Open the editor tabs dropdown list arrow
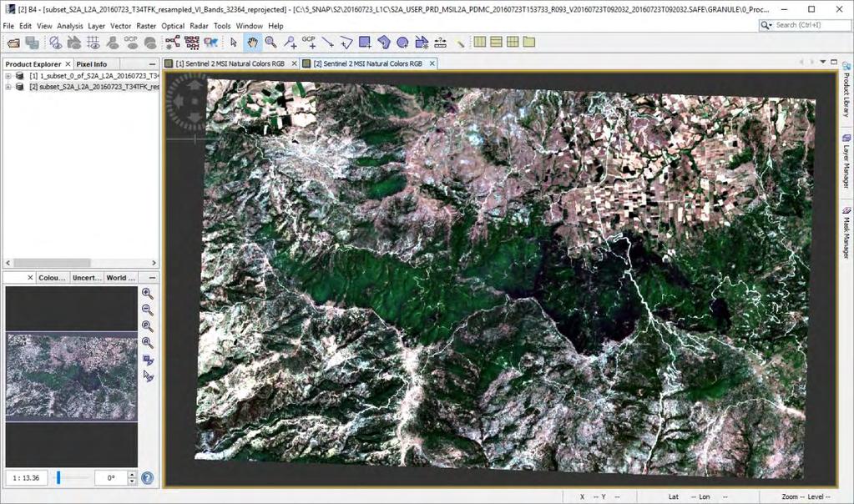This screenshot has width=854, height=504. (823, 62)
